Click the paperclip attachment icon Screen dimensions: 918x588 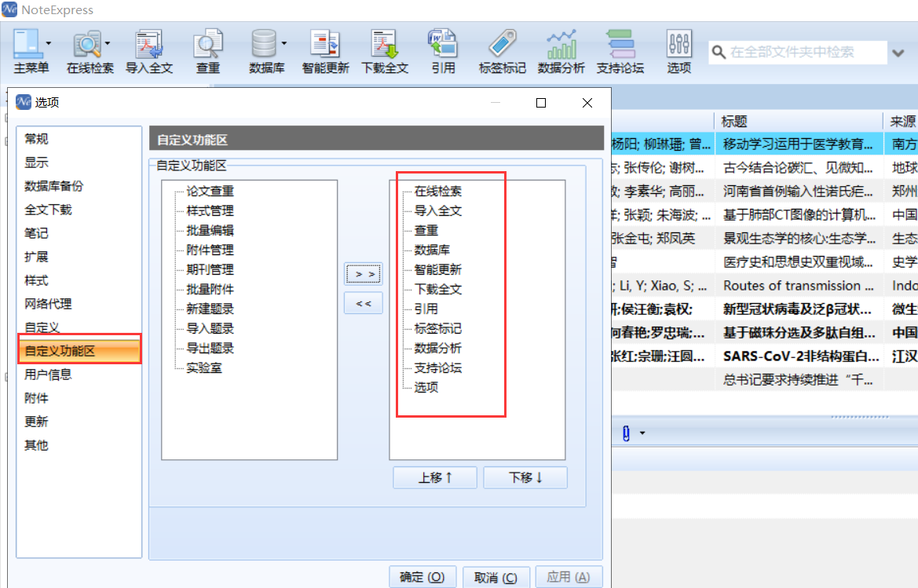(626, 433)
